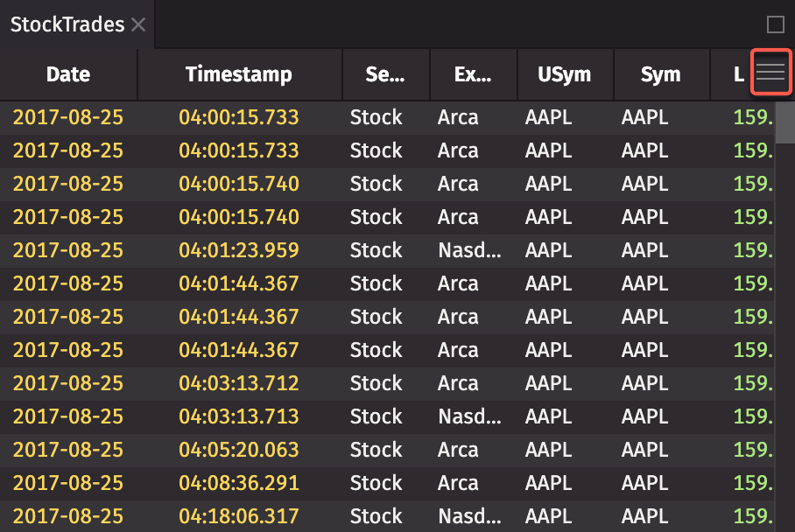Maximize the StockTrades panel
Viewport: 795px width, 532px height.
[x=775, y=24]
